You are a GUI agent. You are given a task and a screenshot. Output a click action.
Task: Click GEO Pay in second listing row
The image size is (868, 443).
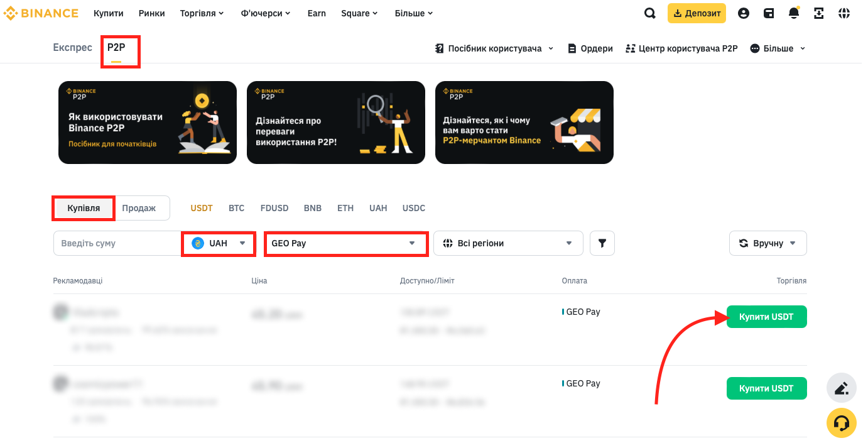click(582, 383)
